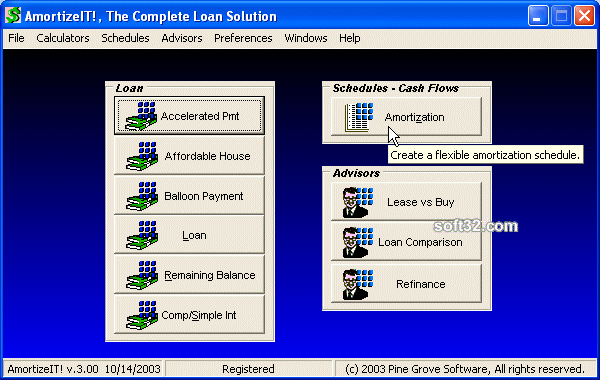
Task: Click the Pine Grove Software copyright text
Action: click(465, 369)
